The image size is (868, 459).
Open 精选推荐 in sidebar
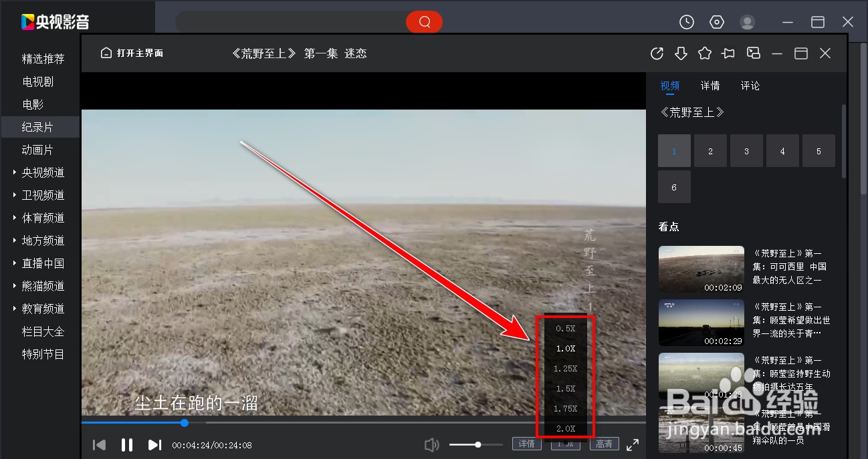click(x=43, y=59)
